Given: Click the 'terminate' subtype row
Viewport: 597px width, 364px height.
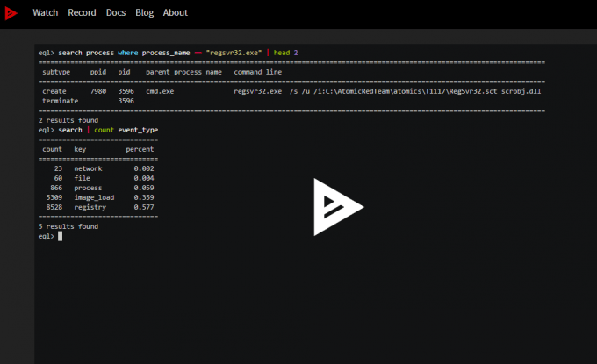Looking at the screenshot, I should tap(61, 101).
